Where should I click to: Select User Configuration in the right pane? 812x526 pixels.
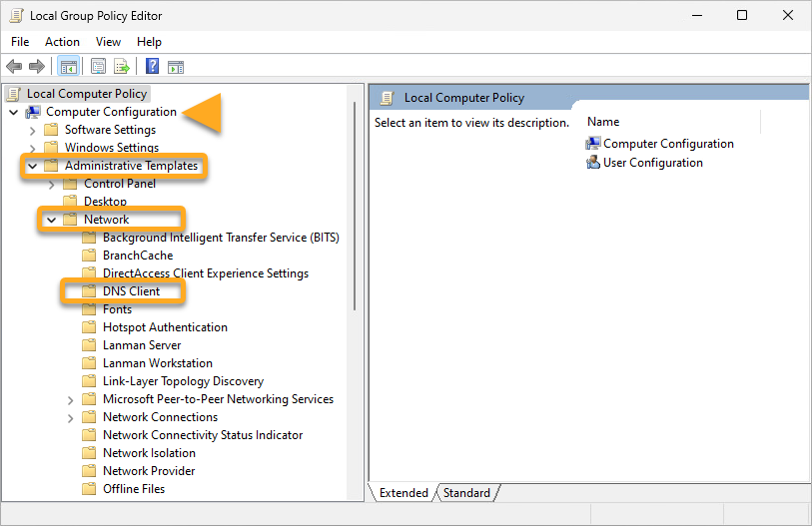[x=652, y=163]
